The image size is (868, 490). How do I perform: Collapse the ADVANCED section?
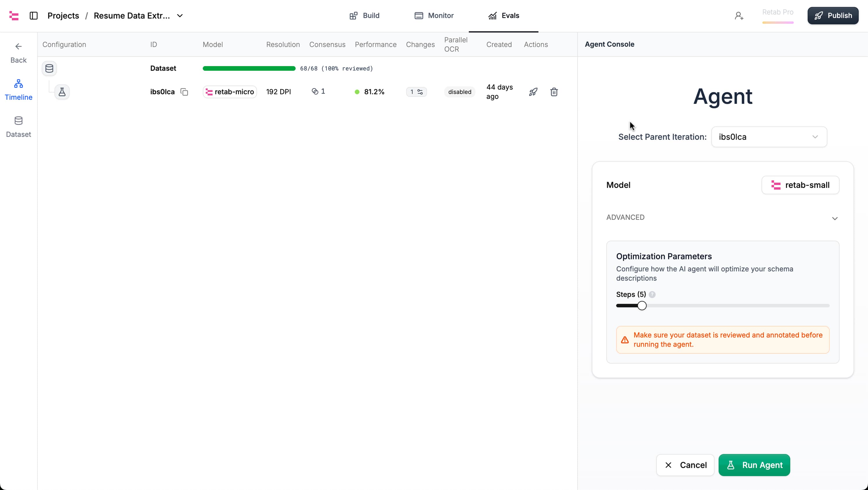point(835,218)
